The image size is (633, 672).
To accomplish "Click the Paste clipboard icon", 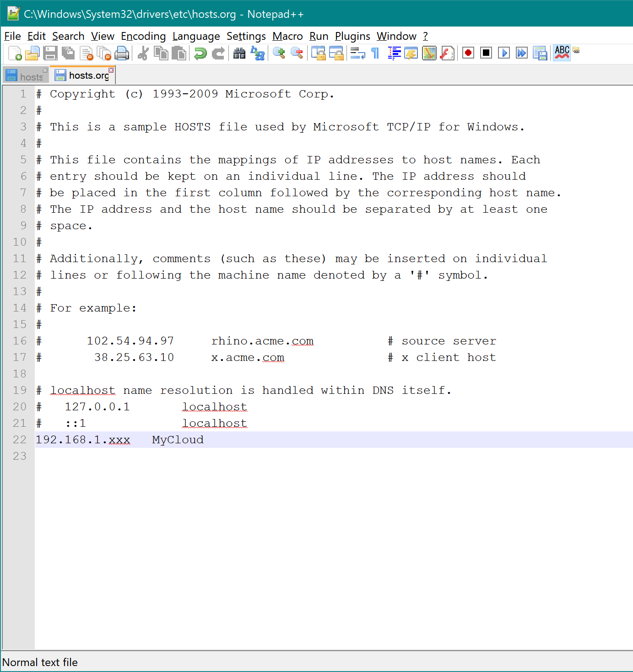I will tap(179, 54).
